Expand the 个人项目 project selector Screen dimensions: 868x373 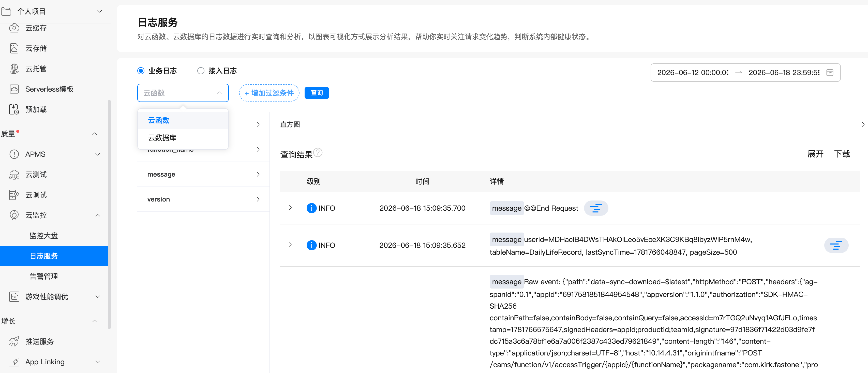click(99, 11)
